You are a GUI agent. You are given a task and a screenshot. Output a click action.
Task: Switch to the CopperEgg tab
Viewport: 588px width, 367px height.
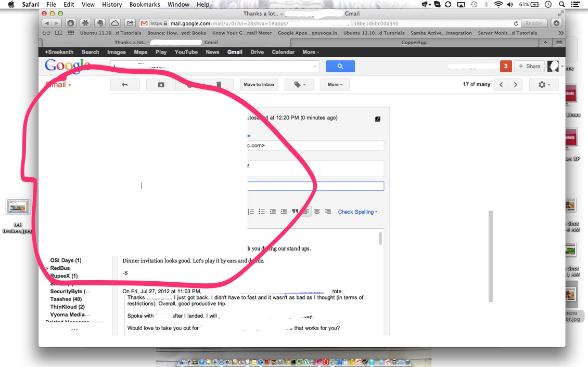coord(414,42)
